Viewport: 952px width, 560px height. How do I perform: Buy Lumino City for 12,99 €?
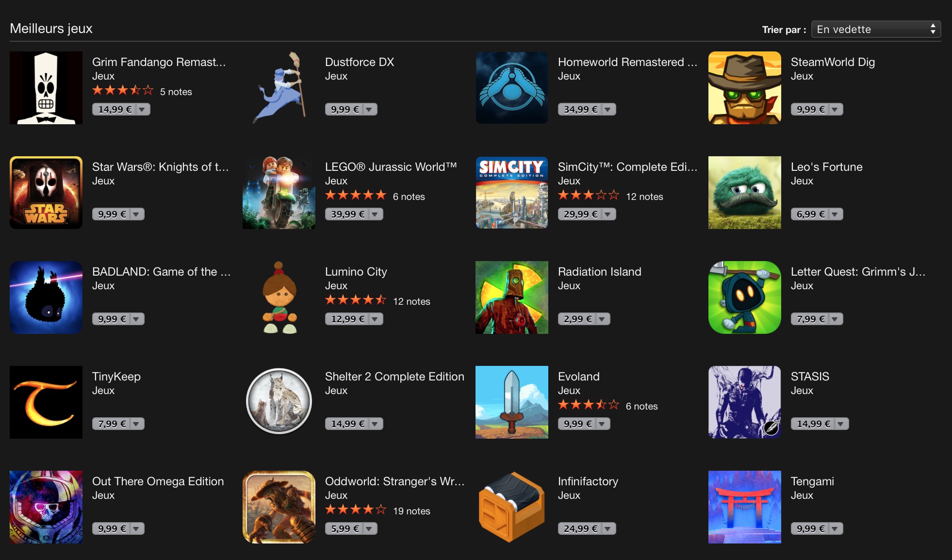pyautogui.click(x=347, y=319)
